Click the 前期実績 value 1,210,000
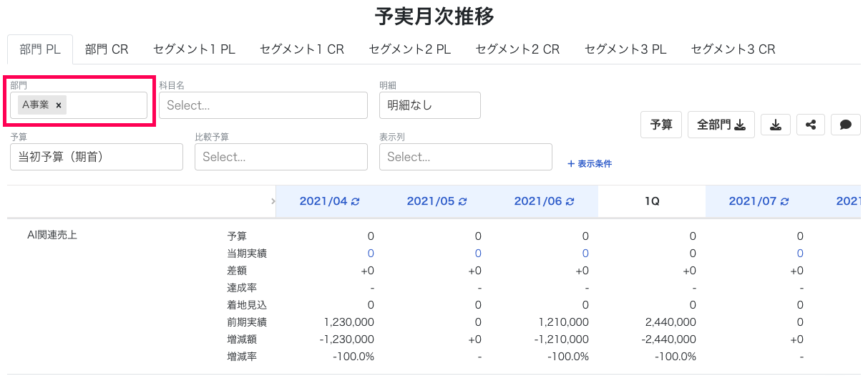The image size is (868, 376). pos(564,322)
